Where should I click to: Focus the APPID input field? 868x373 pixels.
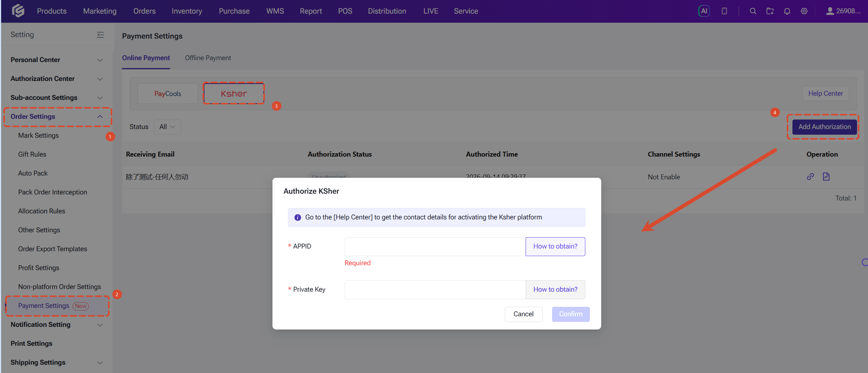click(x=435, y=246)
